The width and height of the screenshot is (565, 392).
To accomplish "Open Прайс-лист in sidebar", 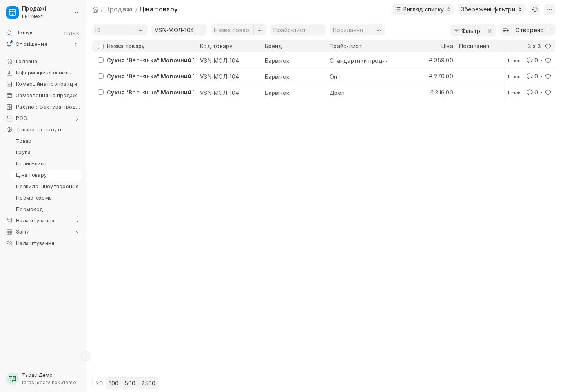I will pos(31,164).
